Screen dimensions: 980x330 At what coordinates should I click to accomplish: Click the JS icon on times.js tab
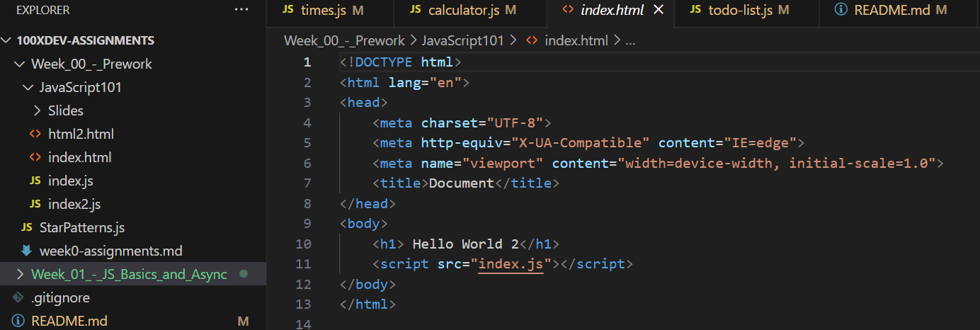pyautogui.click(x=287, y=10)
